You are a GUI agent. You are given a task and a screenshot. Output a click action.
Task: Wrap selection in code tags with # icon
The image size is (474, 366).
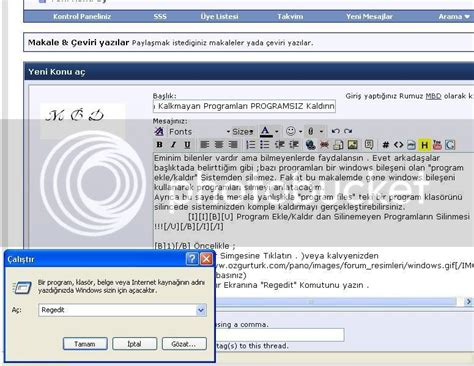click(x=386, y=145)
